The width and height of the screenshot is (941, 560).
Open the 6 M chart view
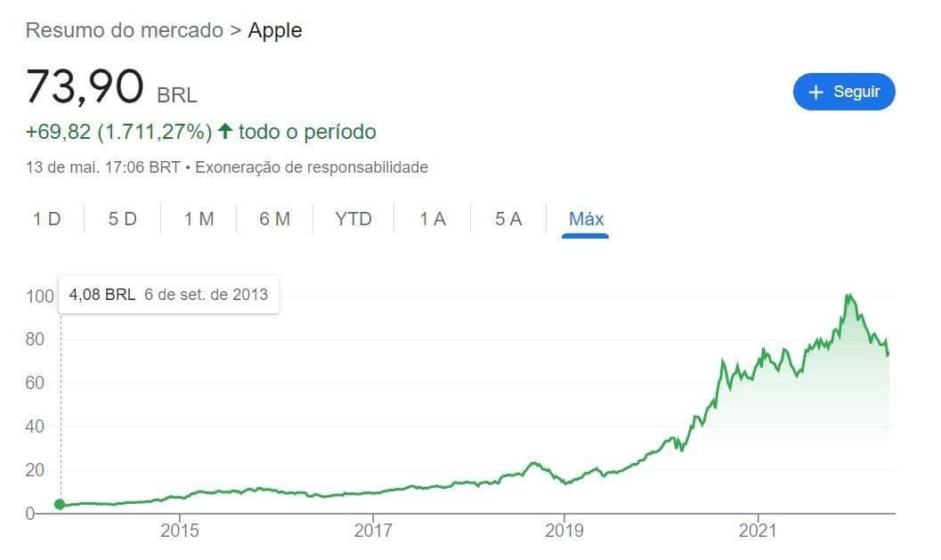(274, 218)
